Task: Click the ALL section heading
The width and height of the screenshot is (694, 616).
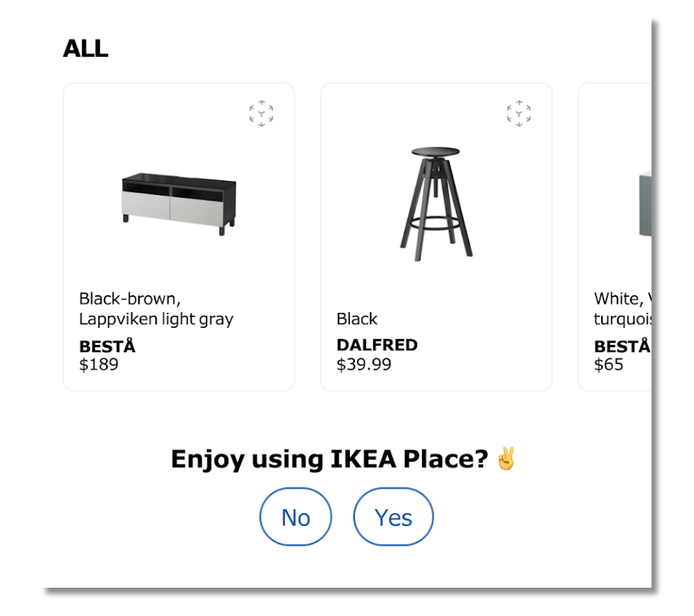Action: coord(85,49)
